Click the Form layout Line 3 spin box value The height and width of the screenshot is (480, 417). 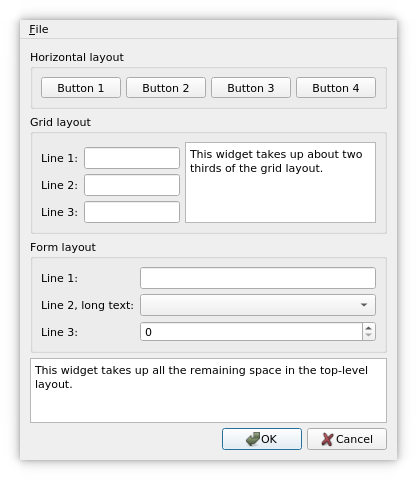pyautogui.click(x=251, y=332)
